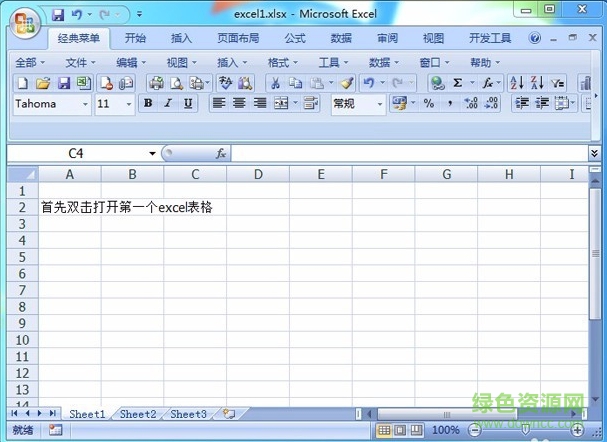Viewport: 607px width, 442px height.
Task: Switch to Page Layout view in the status bar
Action: point(400,430)
